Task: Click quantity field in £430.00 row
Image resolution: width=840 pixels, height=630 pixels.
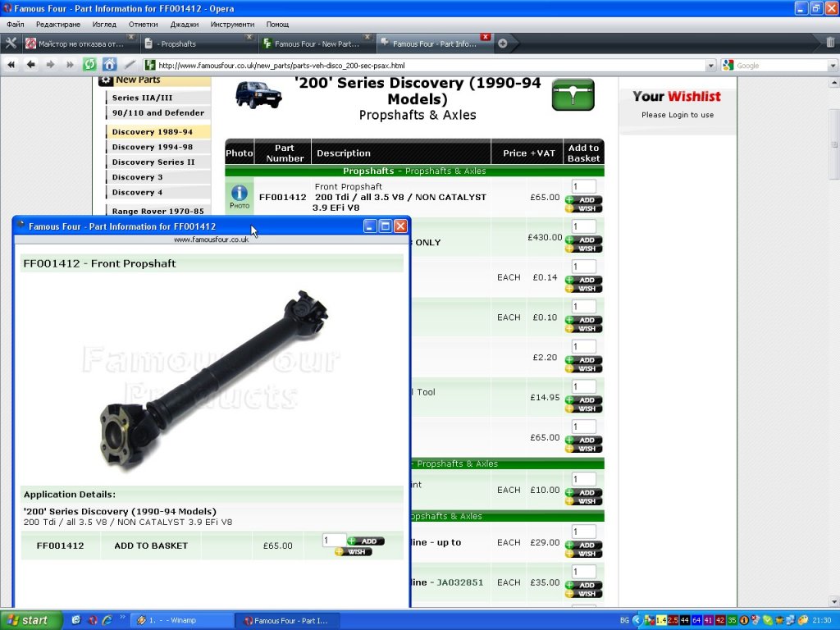Action: click(584, 226)
